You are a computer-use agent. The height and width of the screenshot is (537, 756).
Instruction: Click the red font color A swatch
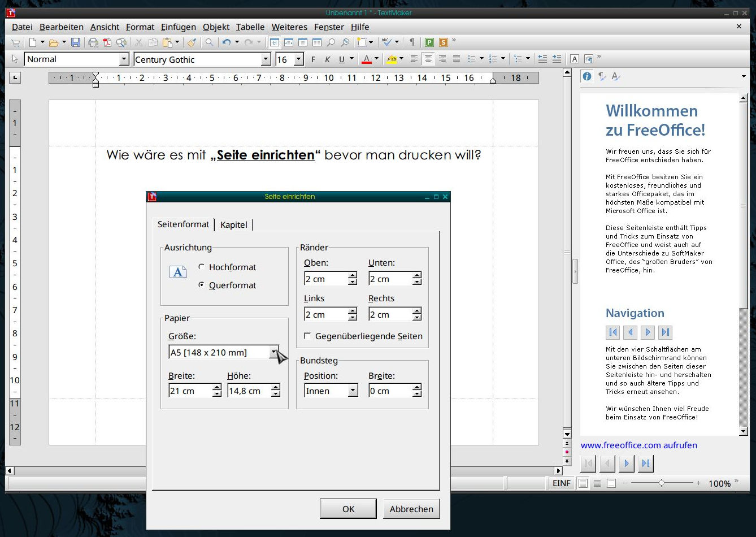[x=367, y=59]
